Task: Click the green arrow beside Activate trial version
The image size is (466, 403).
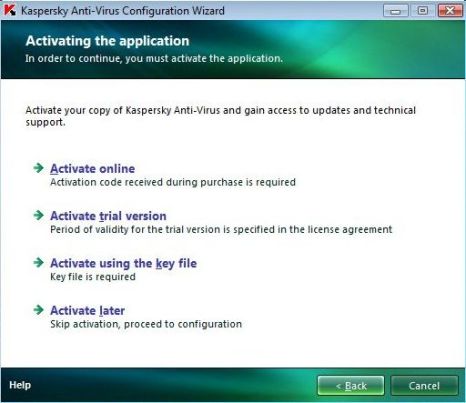Action: point(39,215)
